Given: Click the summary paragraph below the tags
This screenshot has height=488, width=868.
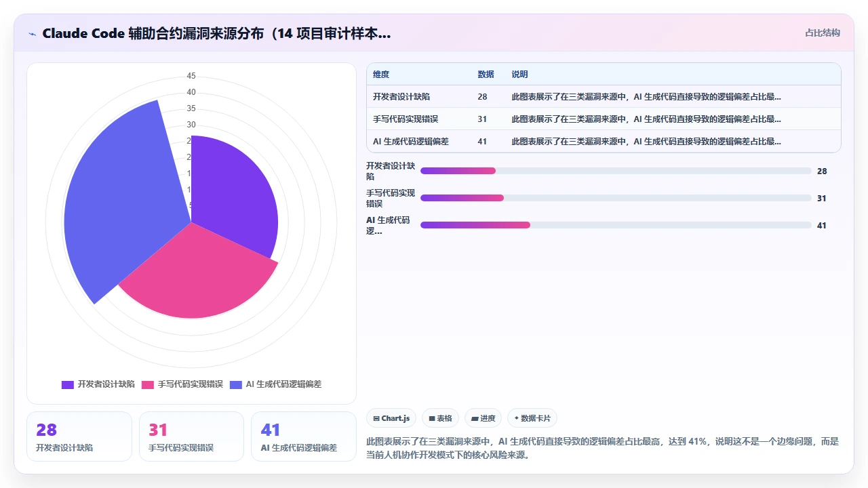Looking at the screenshot, I should pos(602,448).
